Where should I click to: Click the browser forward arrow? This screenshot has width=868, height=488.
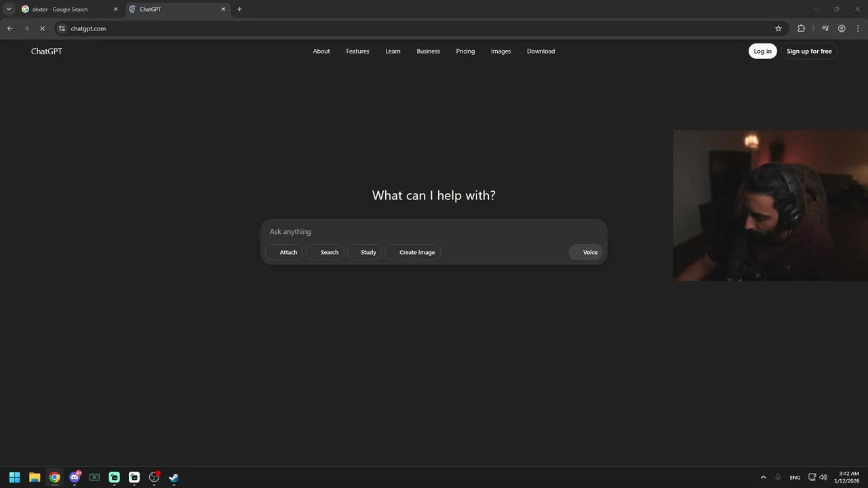tap(26, 28)
